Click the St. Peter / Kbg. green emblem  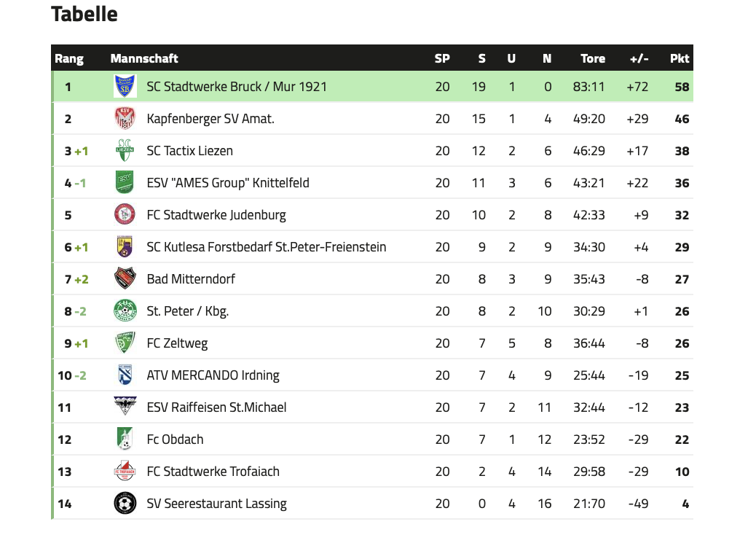[125, 311]
